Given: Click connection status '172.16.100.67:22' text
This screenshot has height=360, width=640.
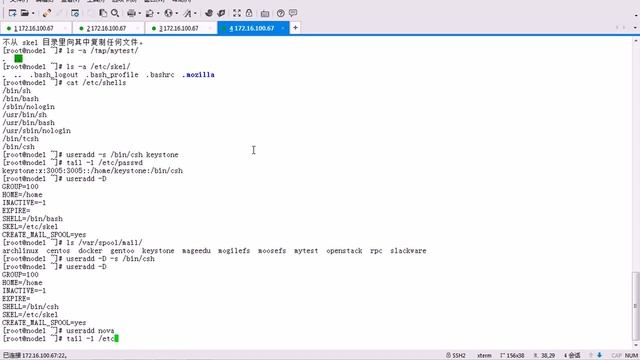Looking at the screenshot, I should click(x=44, y=356).
